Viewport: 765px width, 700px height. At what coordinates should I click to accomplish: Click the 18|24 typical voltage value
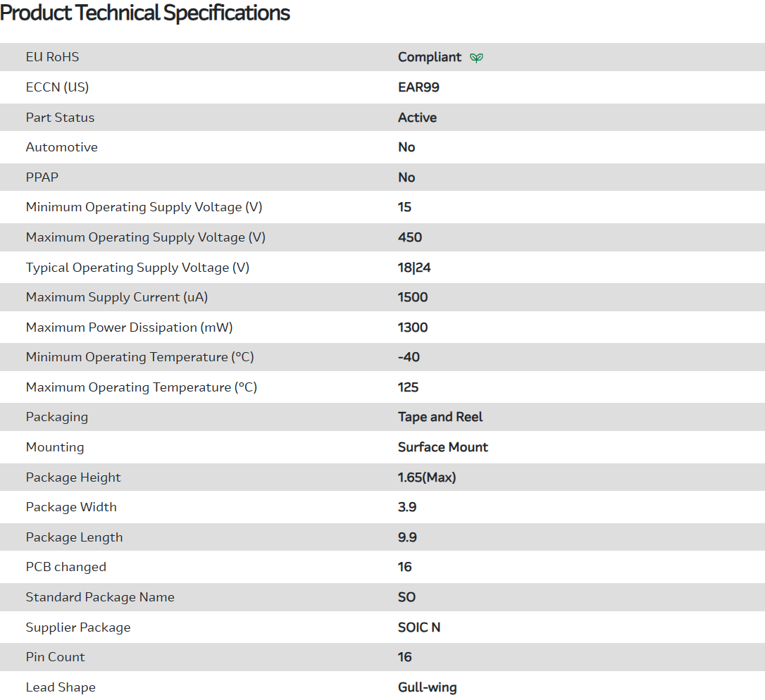pos(414,268)
